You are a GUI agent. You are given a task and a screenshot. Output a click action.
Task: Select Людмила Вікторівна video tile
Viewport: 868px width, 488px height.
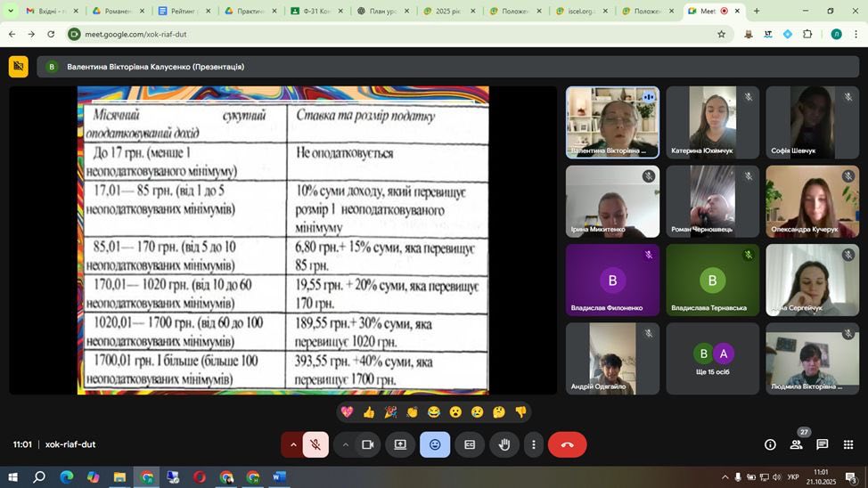pos(812,359)
